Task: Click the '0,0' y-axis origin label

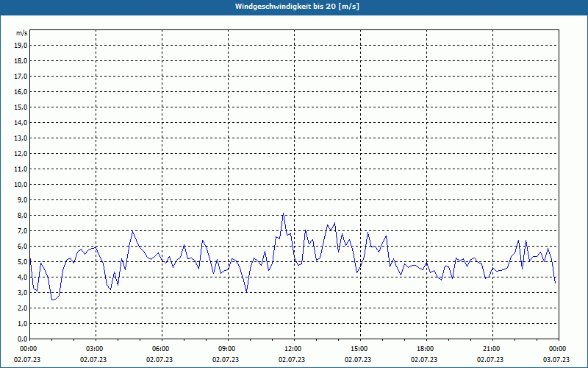Action: [x=22, y=339]
